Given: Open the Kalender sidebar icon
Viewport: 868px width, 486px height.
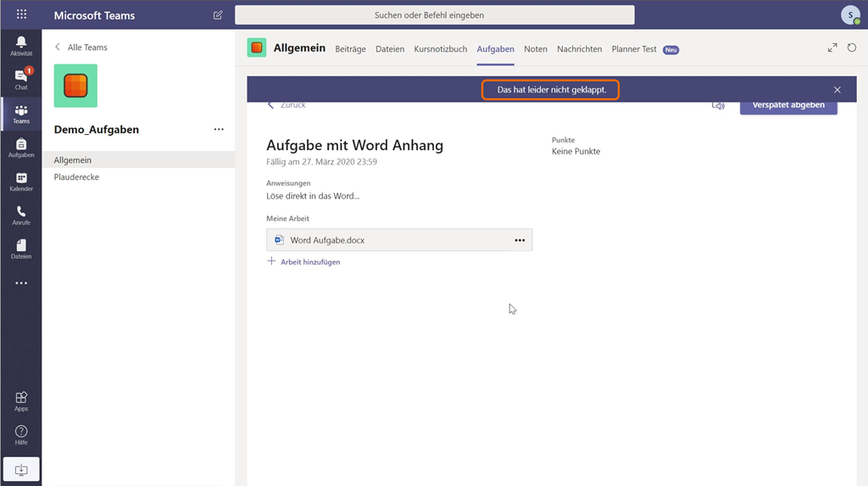Looking at the screenshot, I should coord(21,182).
